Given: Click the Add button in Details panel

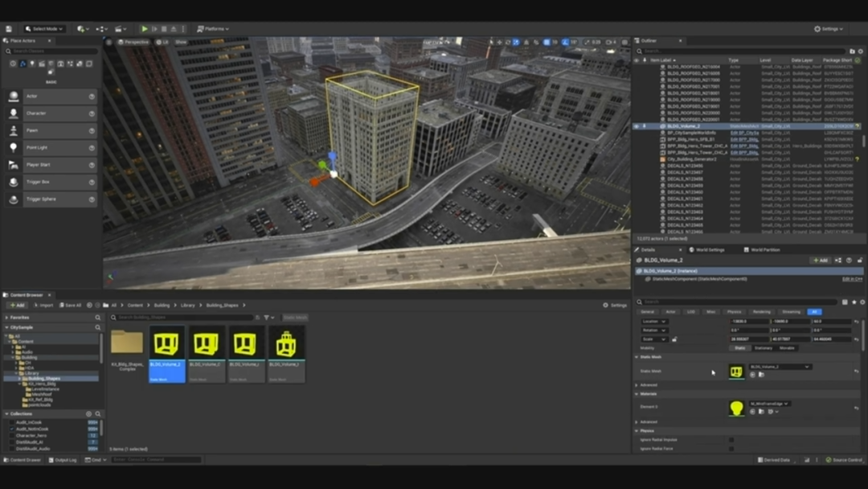Looking at the screenshot, I should tap(820, 261).
